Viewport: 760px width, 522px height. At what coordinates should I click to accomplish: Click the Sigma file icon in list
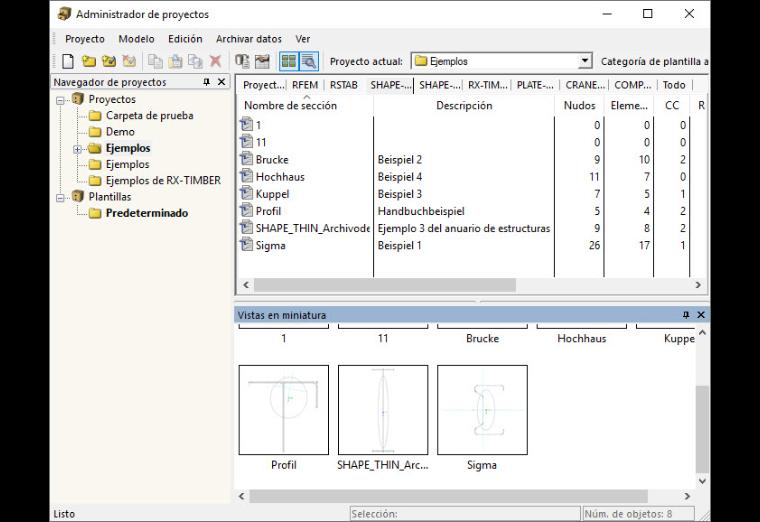pos(247,245)
